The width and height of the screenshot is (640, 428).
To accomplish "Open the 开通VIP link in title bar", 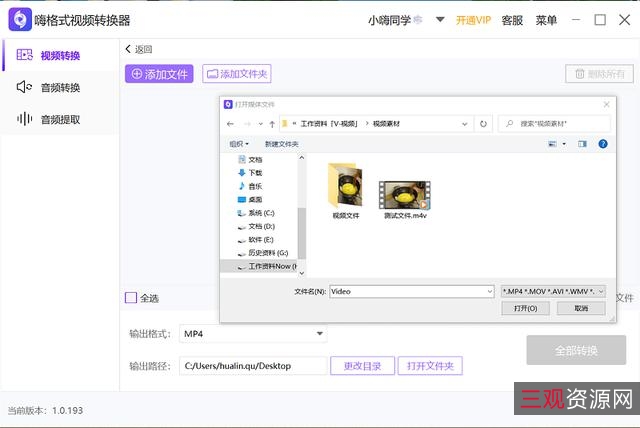I will click(473, 20).
